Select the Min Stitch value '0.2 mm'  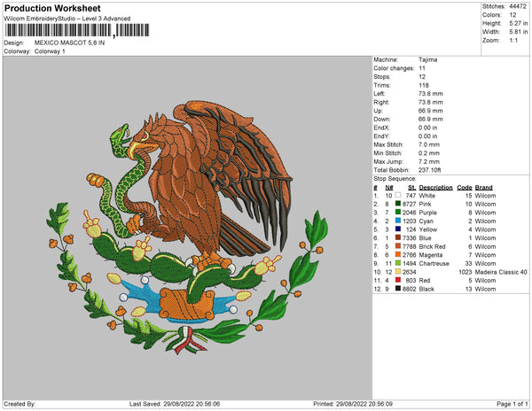point(429,153)
